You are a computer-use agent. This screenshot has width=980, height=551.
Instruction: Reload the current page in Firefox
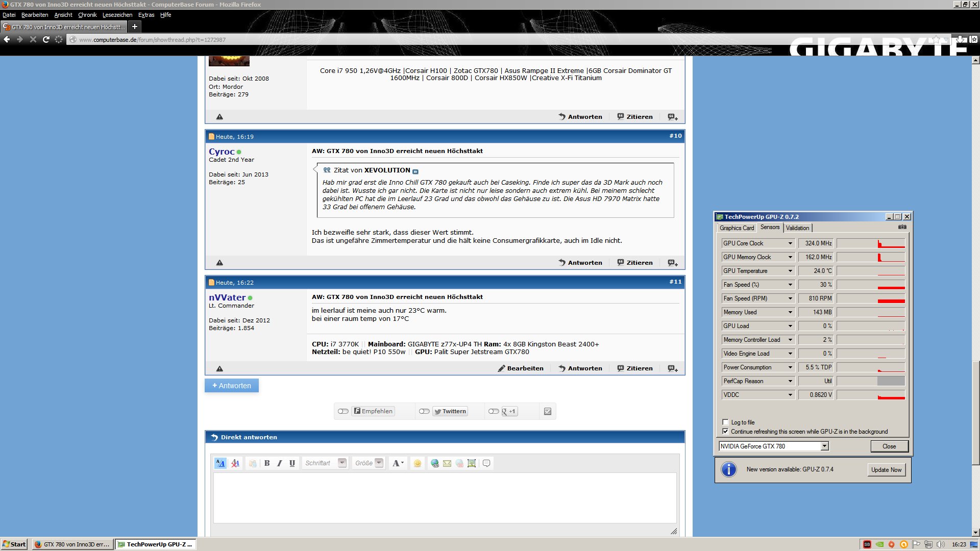click(46, 39)
